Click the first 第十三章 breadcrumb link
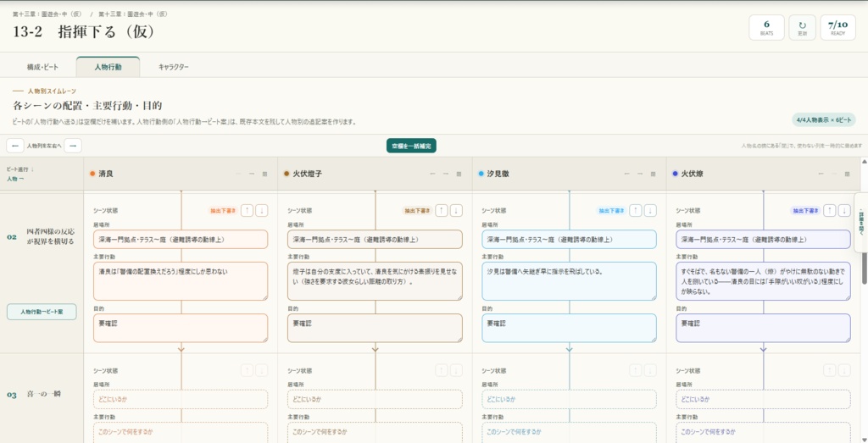 [x=48, y=14]
